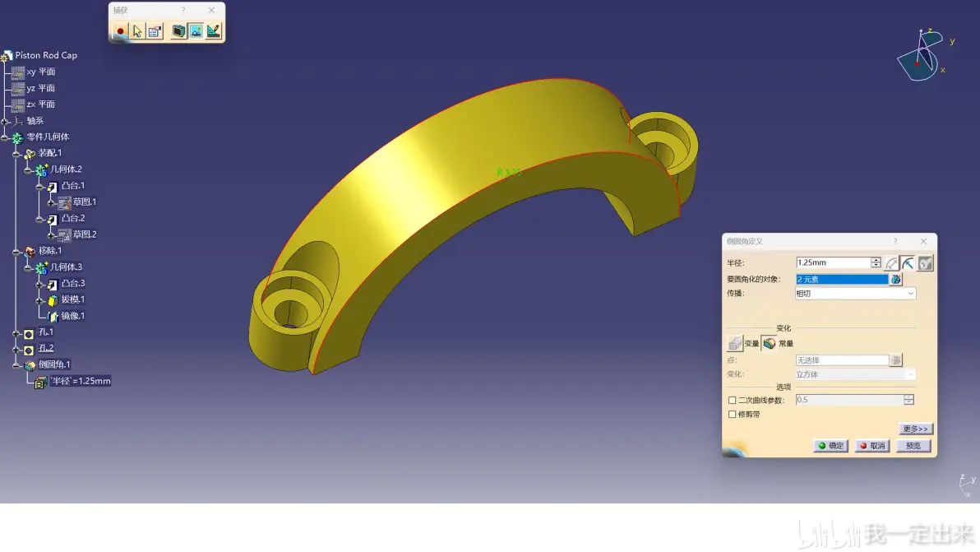
Task: Select 倒圆角.1 in the specification tree
Action: [x=54, y=364]
